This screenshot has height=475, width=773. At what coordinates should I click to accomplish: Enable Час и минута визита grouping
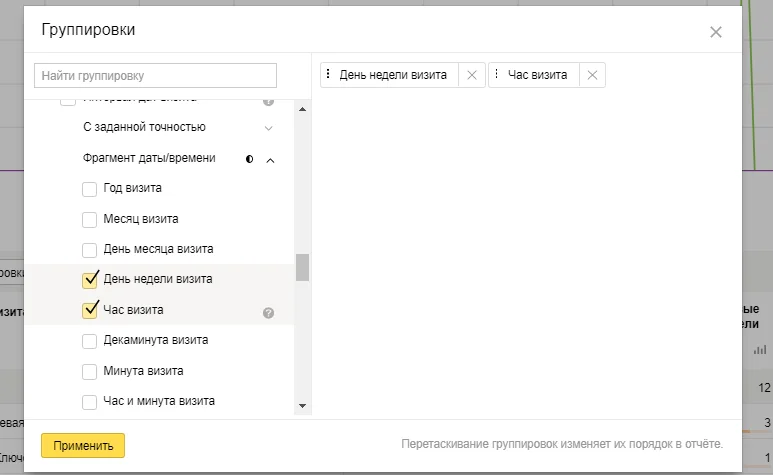(90, 402)
